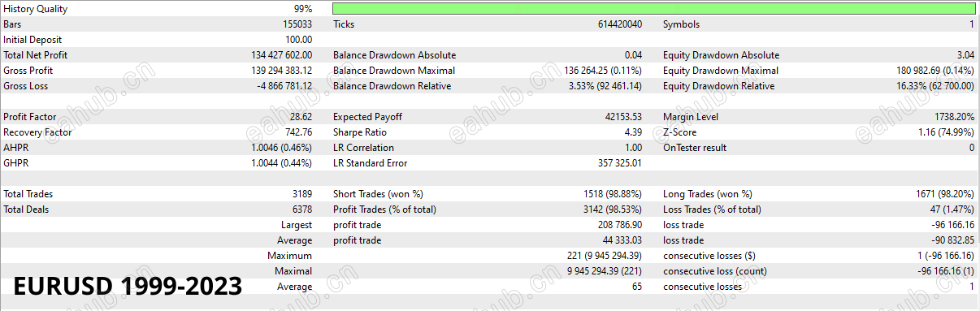Viewport: 980px width, 311px height.
Task: Select the Total Deals value 6378
Action: tap(301, 209)
